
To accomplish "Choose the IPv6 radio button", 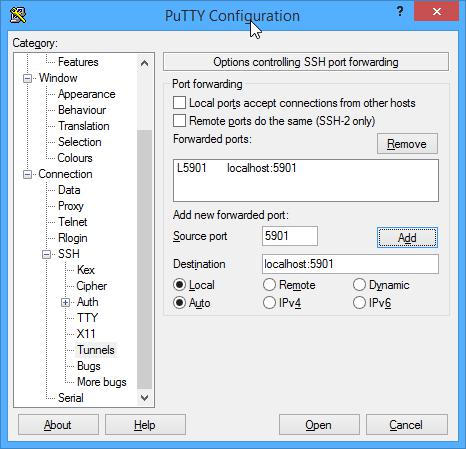I will pos(359,303).
